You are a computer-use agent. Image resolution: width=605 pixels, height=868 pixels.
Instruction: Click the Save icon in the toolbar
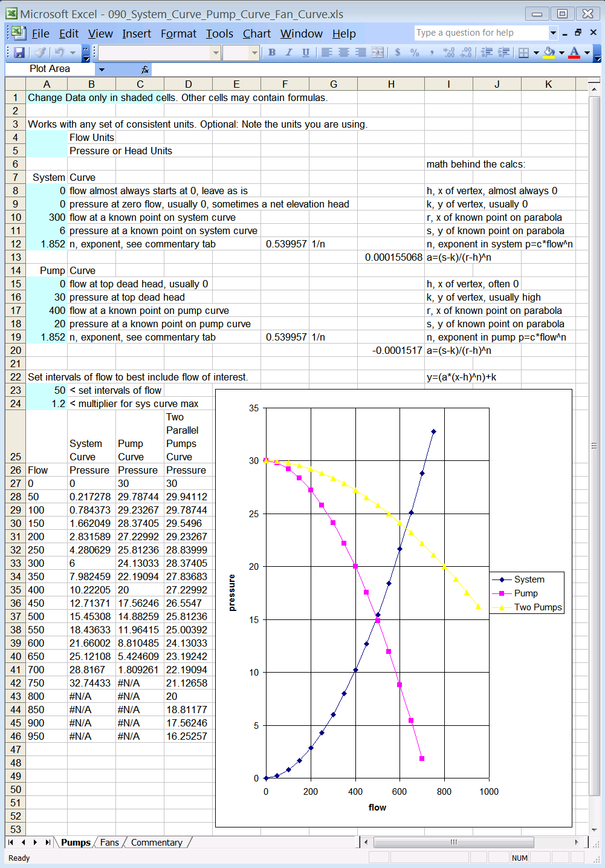coord(19,53)
